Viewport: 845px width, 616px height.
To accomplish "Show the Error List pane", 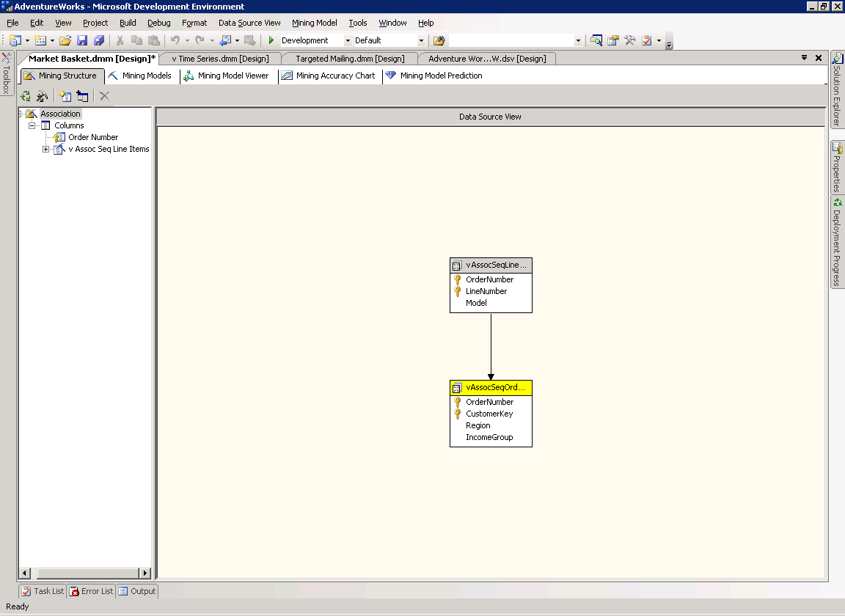I will tap(92, 591).
